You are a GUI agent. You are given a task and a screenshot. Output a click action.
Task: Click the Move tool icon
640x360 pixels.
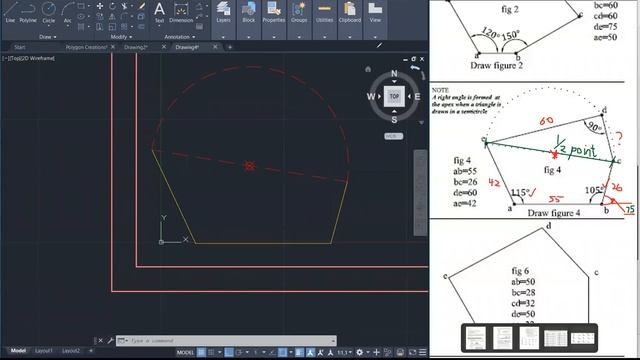(x=100, y=6)
